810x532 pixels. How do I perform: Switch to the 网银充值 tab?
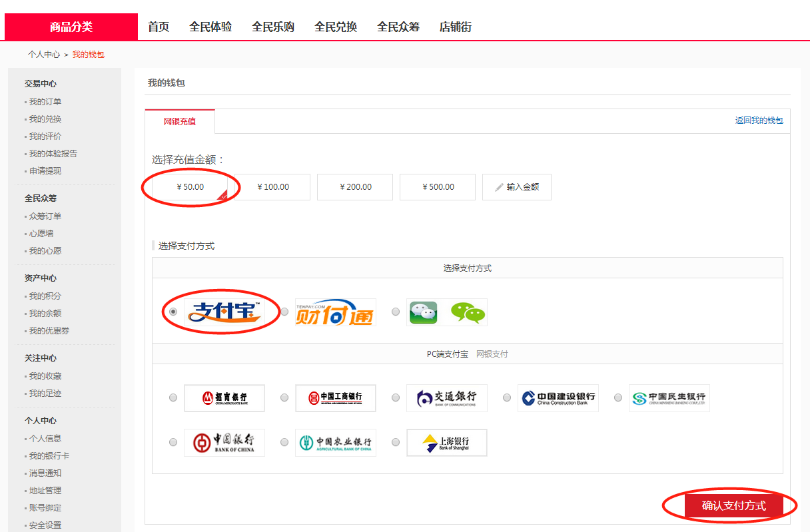point(180,121)
